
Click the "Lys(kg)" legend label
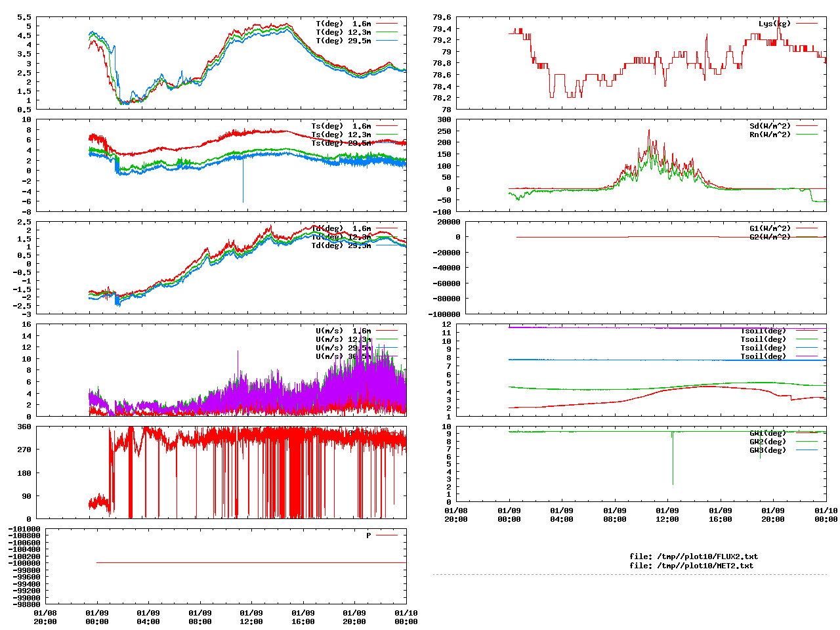pos(775,24)
